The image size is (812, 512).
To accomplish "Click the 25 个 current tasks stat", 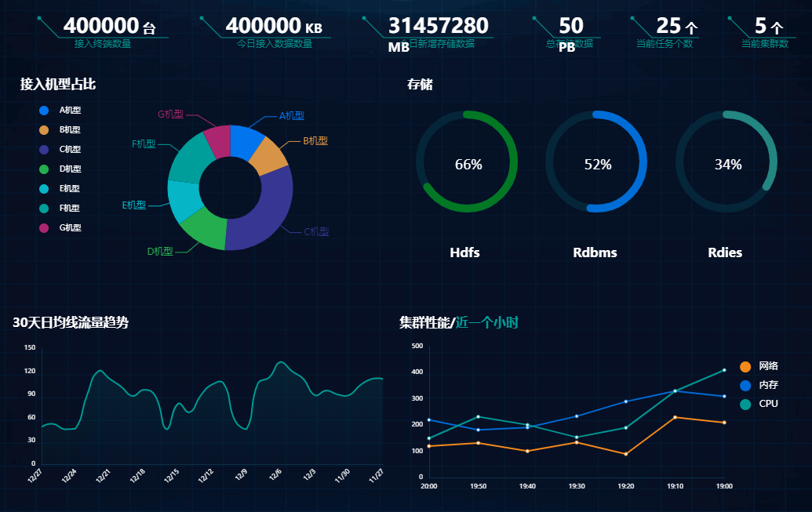I will point(675,27).
